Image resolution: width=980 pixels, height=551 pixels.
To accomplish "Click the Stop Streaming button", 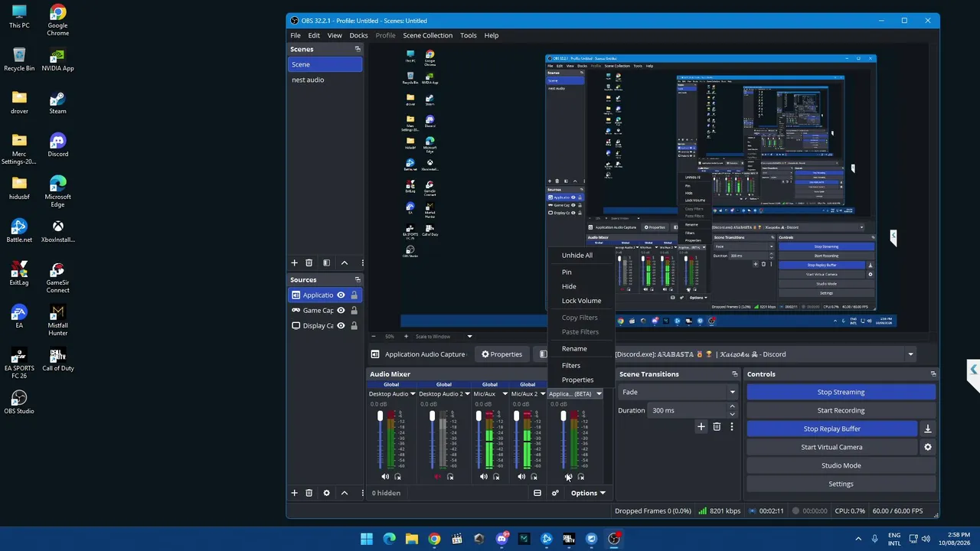I will [841, 392].
